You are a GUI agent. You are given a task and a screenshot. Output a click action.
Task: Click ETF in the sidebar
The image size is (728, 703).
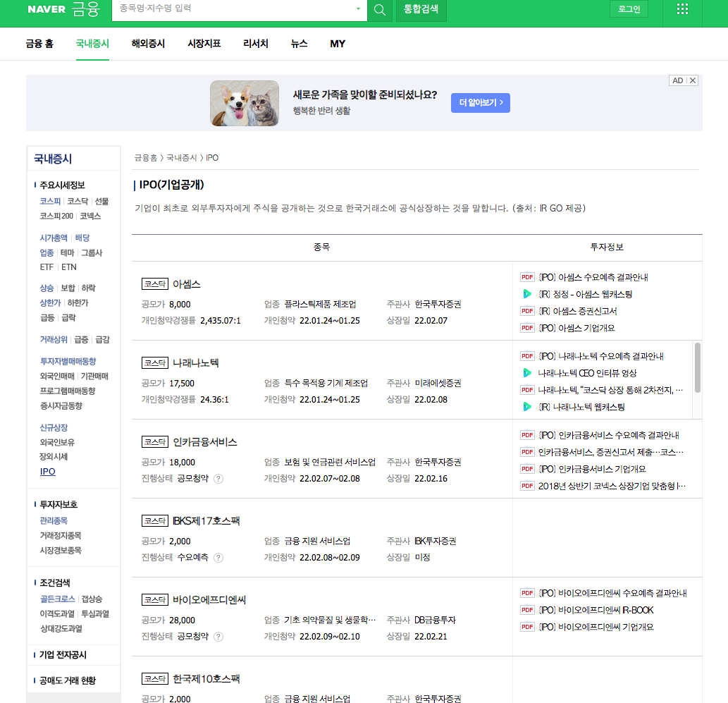[47, 267]
